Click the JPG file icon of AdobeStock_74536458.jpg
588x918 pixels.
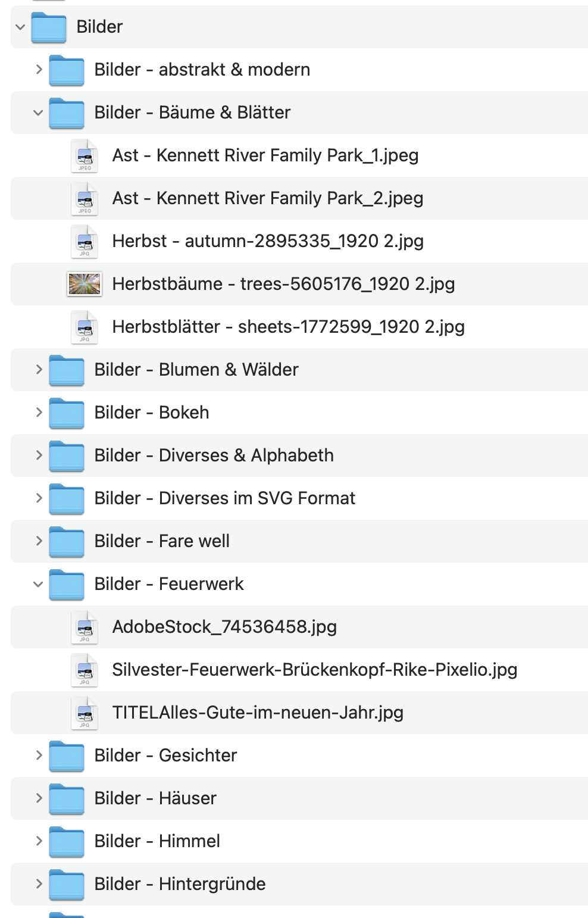(x=85, y=627)
